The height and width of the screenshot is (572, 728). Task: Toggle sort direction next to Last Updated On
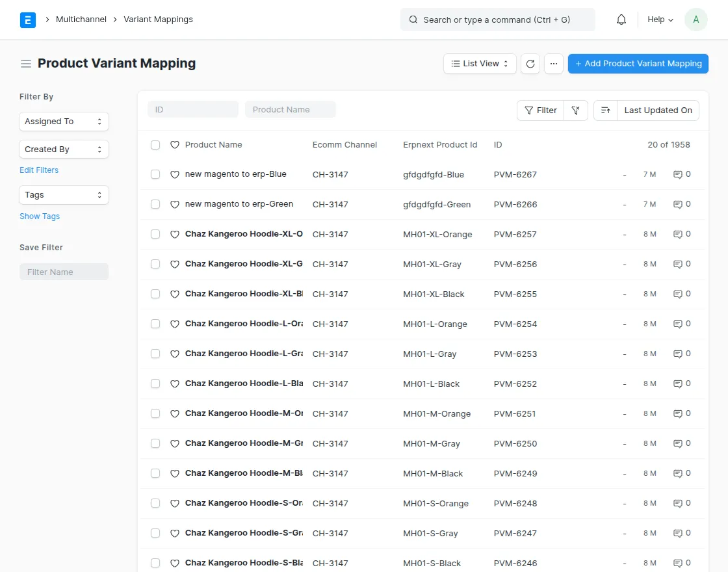point(605,110)
